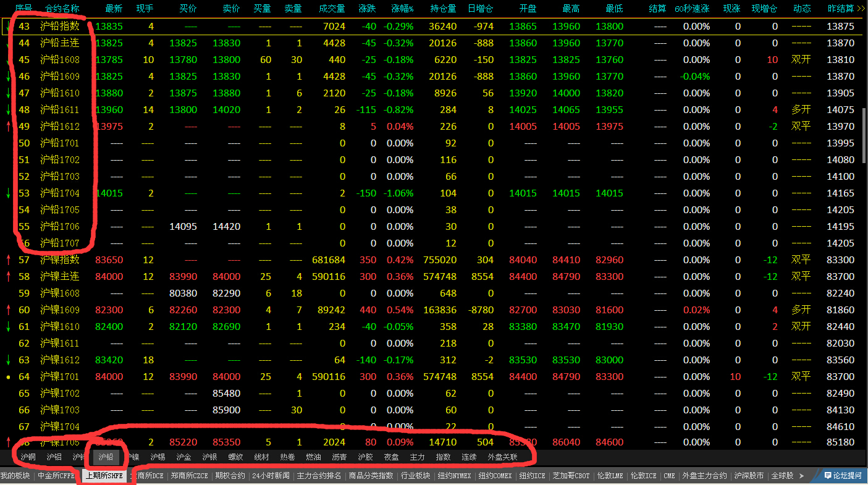Switch to the 沪铜 tab
868x485 pixels.
[28, 457]
